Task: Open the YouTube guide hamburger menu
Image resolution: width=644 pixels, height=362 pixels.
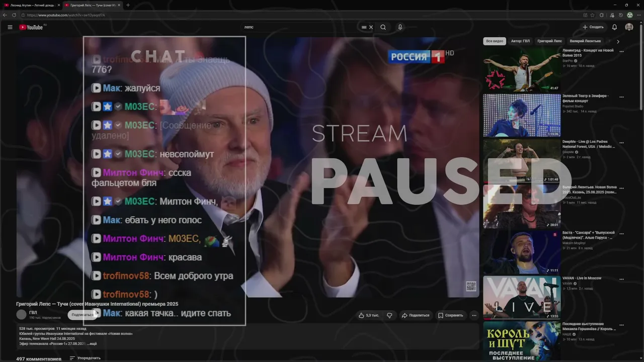Action: click(x=10, y=27)
